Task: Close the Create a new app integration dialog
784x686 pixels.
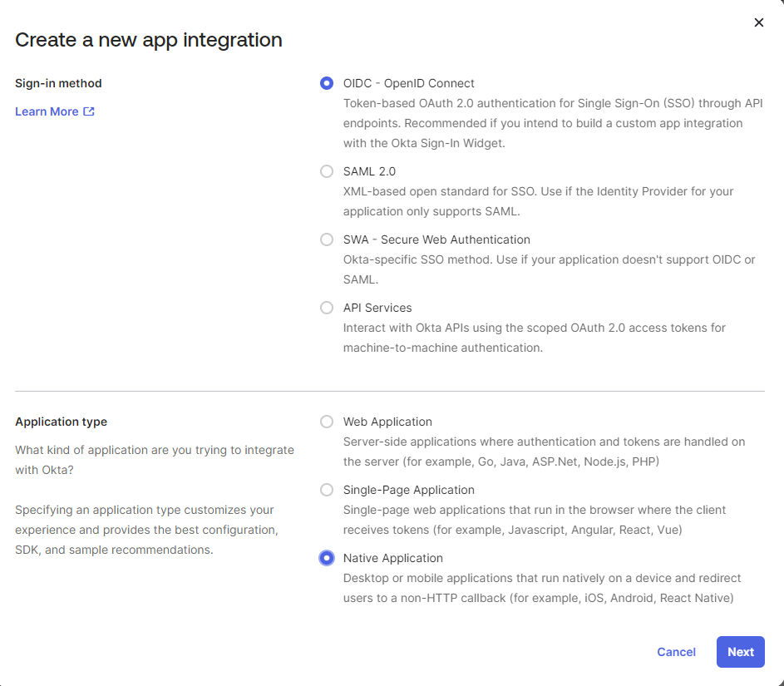Action: click(x=758, y=22)
